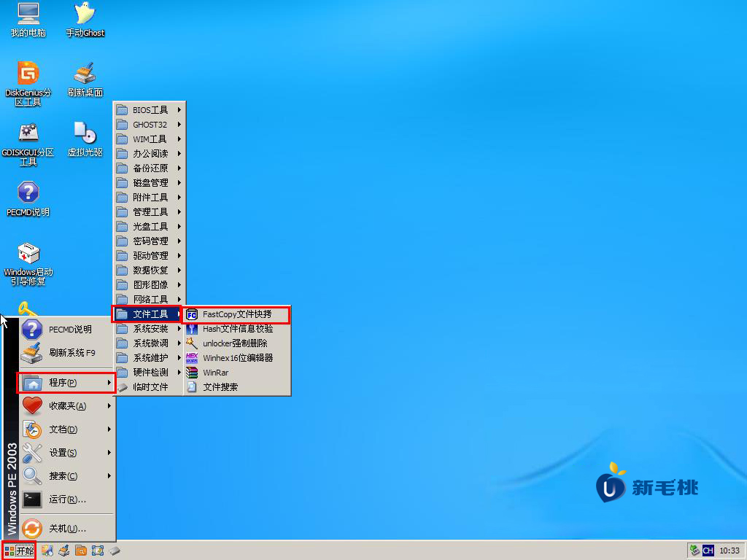Open the 图形图像 program folder
The width and height of the screenshot is (747, 560).
[149, 285]
